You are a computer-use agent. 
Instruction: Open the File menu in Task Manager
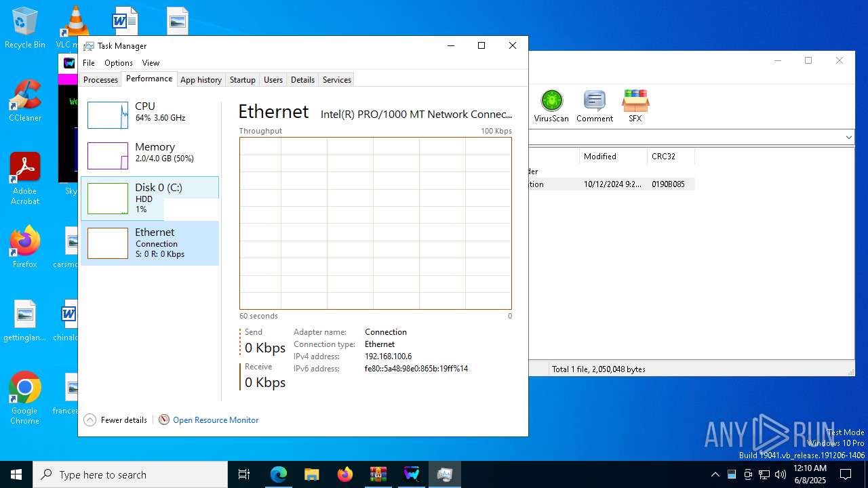89,63
